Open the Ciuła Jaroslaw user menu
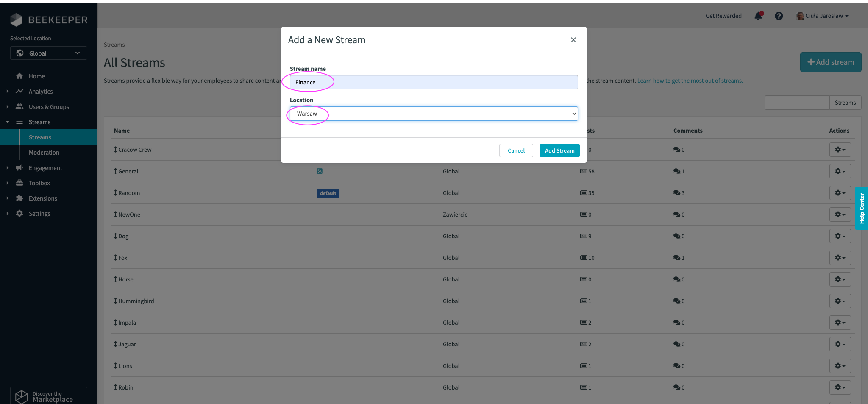Screen dimensions: 868x404 click(x=822, y=16)
